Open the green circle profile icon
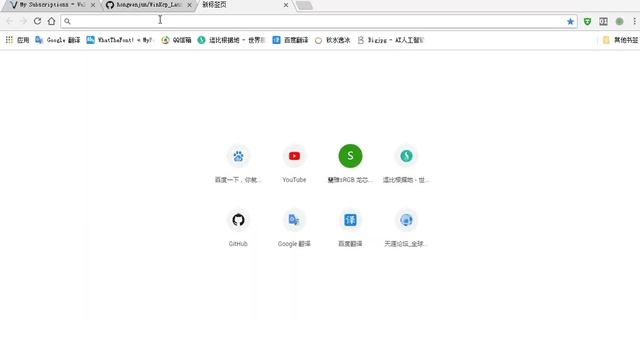The width and height of the screenshot is (640, 360). (x=619, y=21)
